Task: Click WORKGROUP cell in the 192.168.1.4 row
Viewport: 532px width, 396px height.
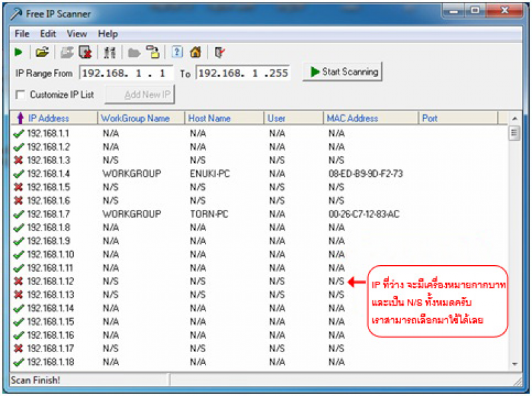Action: [x=132, y=173]
